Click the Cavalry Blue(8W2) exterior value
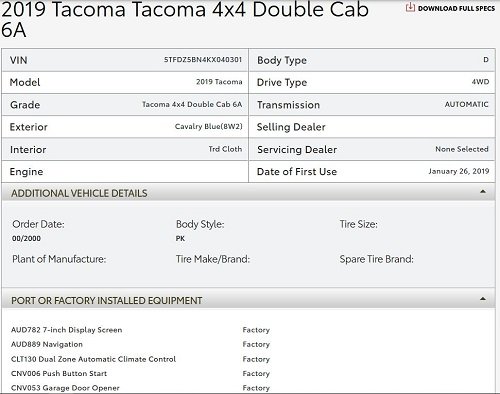The height and width of the screenshot is (394, 500). (209, 127)
